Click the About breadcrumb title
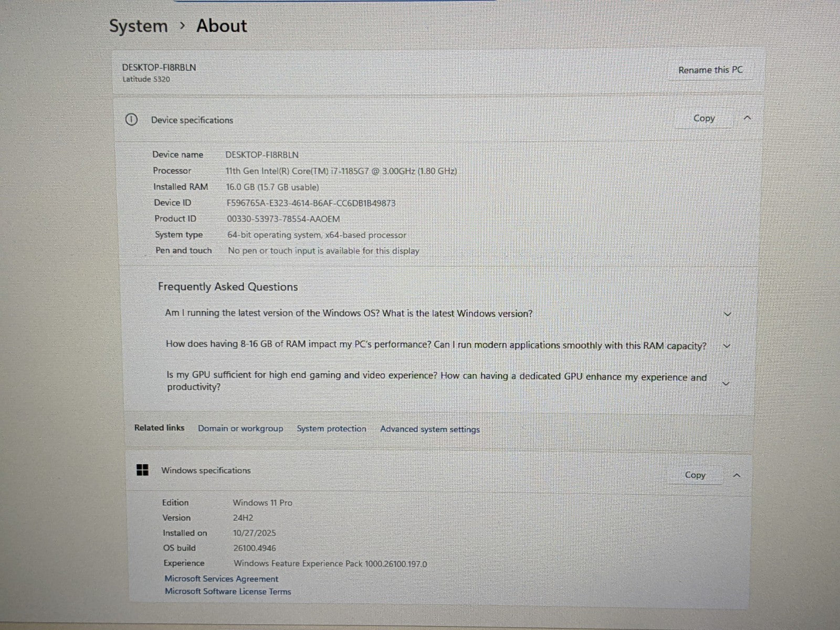Viewport: 840px width, 630px height. click(222, 26)
